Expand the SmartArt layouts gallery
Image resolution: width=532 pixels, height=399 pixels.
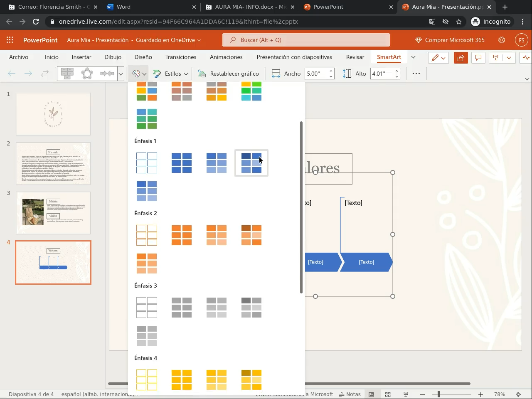pos(121,74)
